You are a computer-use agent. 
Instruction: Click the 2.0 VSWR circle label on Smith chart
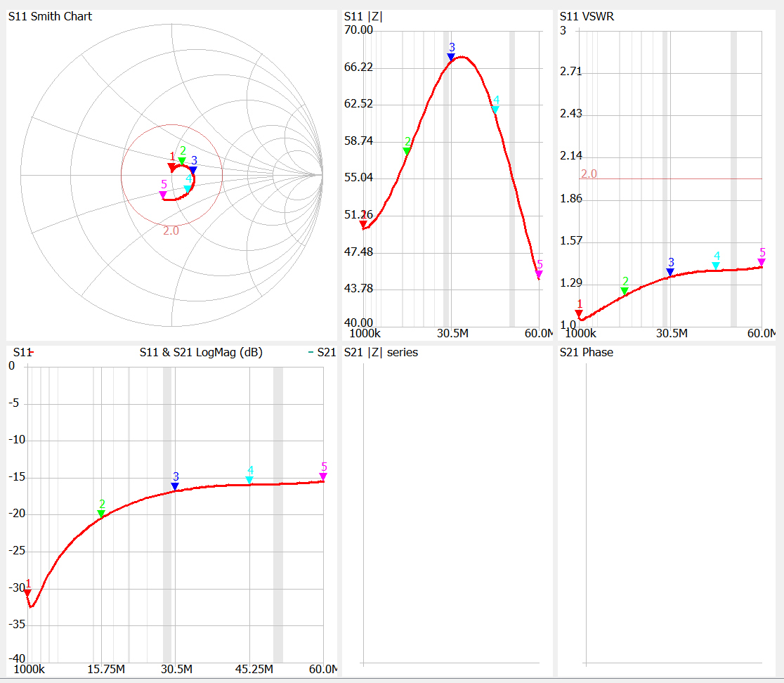click(171, 230)
